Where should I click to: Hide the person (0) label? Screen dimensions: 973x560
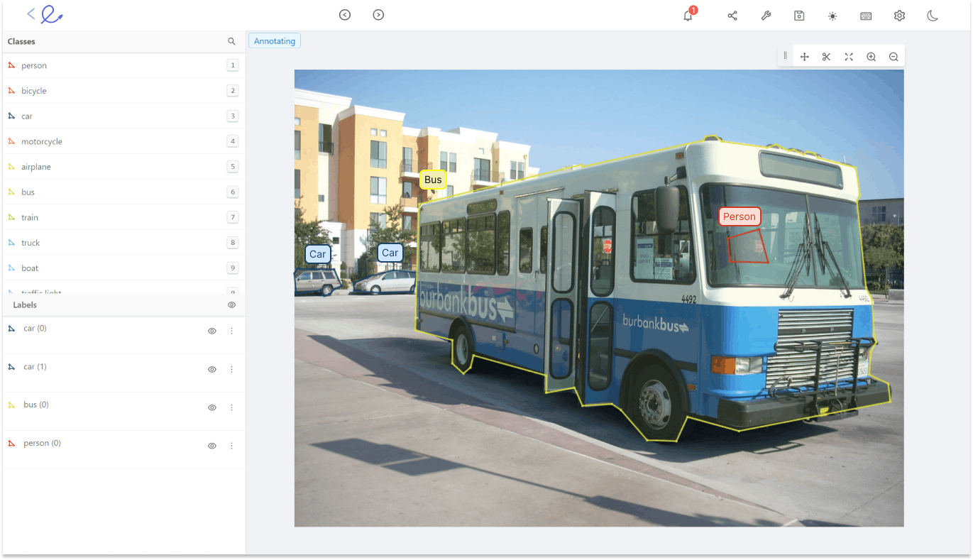[211, 446]
